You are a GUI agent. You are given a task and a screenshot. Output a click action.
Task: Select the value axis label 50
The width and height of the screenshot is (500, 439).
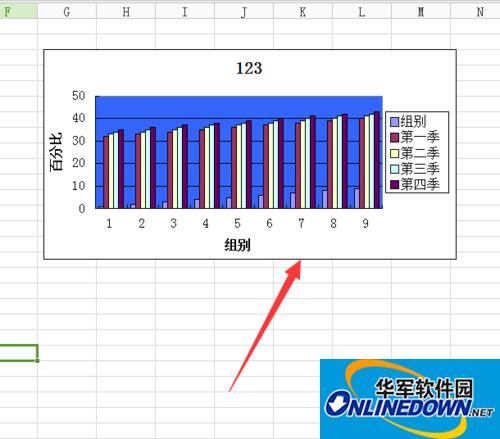[x=79, y=96]
